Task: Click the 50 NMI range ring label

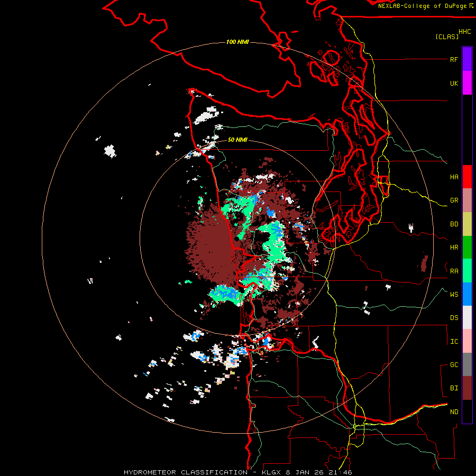Action: 237,140
